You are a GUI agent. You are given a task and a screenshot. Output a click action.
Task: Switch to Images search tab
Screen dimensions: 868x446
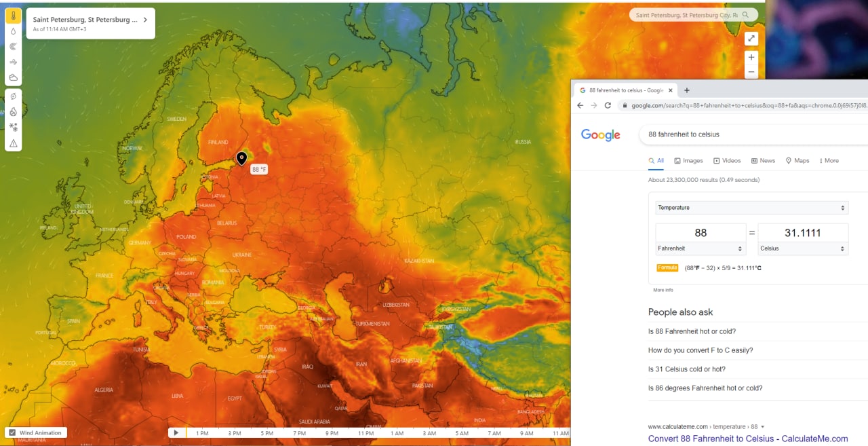click(x=688, y=161)
